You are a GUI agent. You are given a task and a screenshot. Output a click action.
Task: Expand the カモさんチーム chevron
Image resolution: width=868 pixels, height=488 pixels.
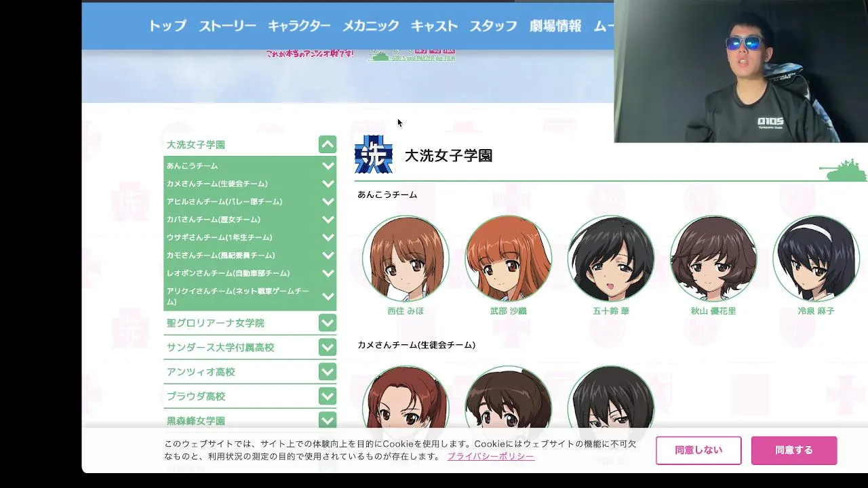point(328,256)
